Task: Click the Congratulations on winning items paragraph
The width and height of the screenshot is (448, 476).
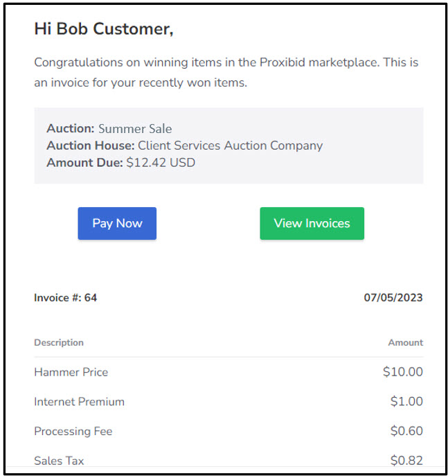Action: [x=226, y=73]
